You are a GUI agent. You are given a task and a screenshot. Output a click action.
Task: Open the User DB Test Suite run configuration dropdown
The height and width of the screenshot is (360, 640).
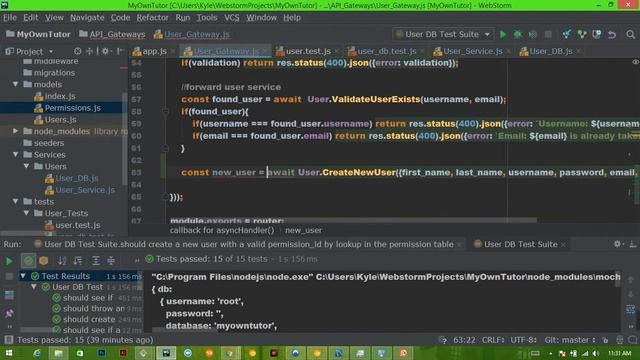444,35
